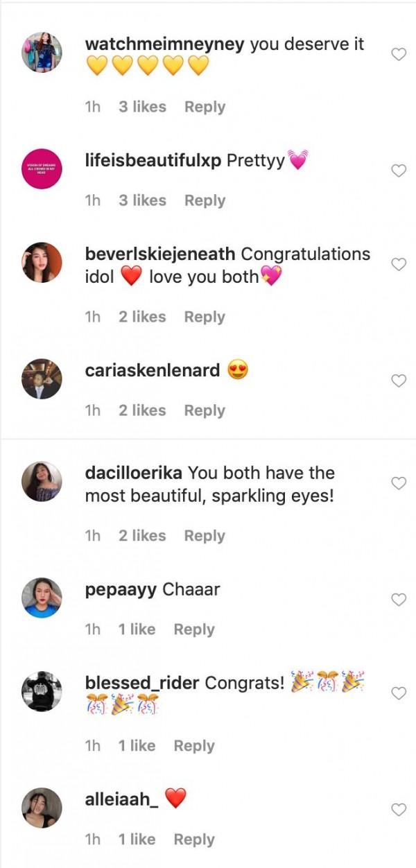View 2 likes on cariaskenlenard's comment
Image resolution: width=416 pixels, height=868 pixels.
coord(142,410)
